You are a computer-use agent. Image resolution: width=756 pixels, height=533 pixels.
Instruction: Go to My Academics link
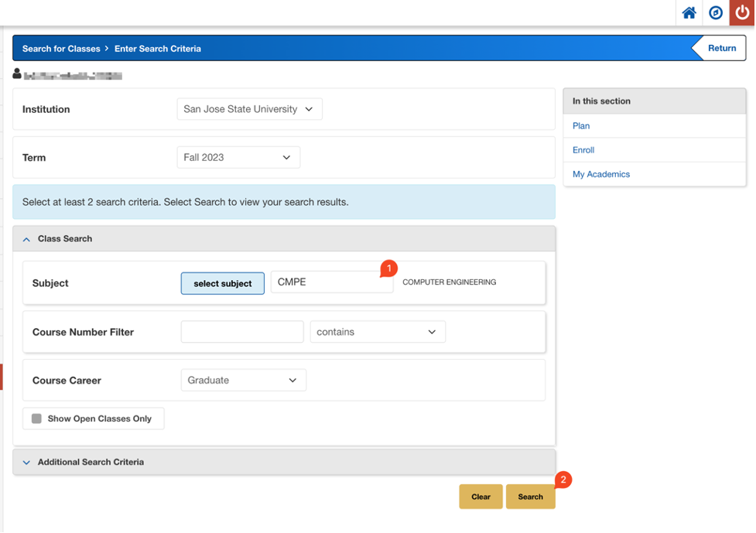(x=601, y=174)
